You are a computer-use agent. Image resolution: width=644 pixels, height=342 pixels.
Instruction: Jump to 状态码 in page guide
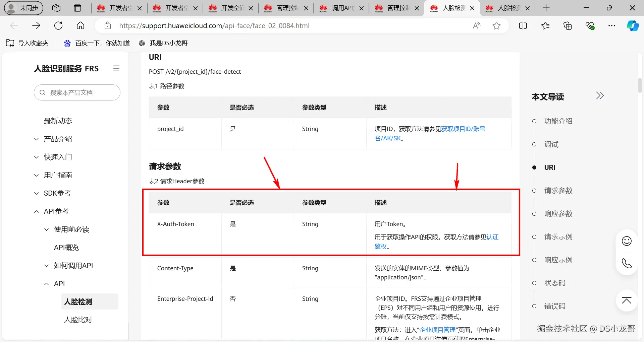coord(555,283)
